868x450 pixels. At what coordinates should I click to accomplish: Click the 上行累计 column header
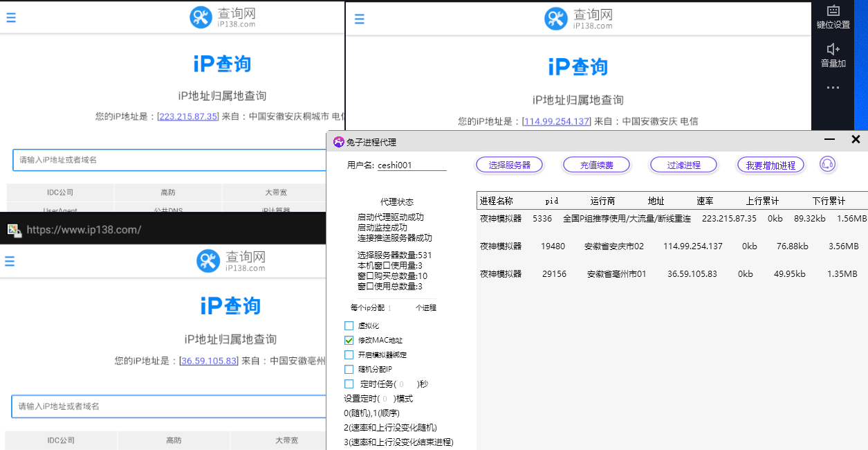point(762,201)
